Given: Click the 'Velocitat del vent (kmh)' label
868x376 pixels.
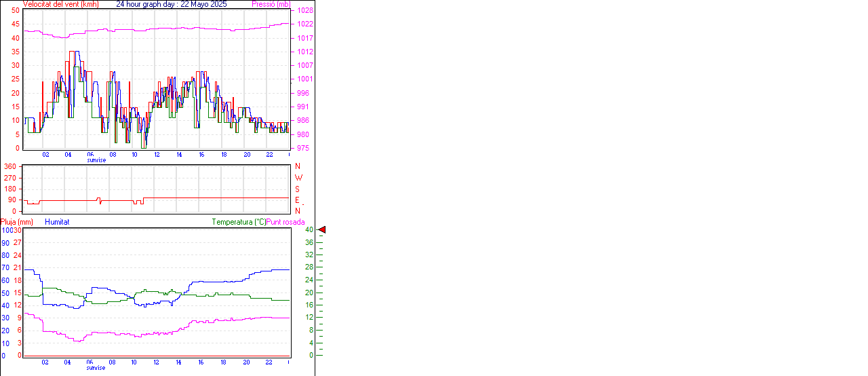Looking at the screenshot, I should [x=60, y=4].
